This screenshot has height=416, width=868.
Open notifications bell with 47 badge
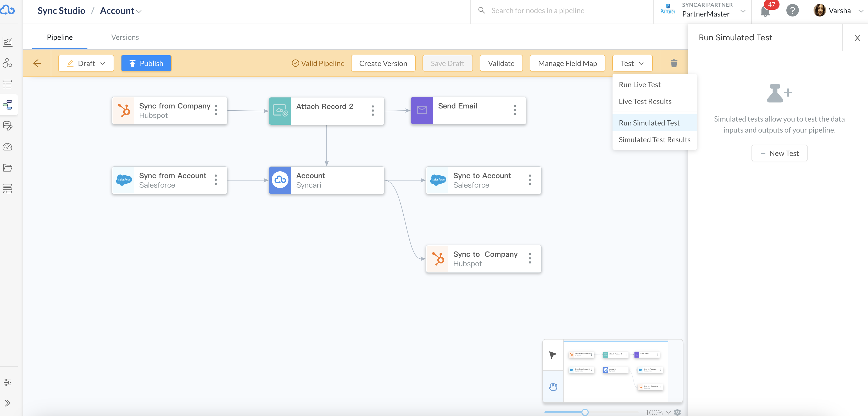[765, 11]
